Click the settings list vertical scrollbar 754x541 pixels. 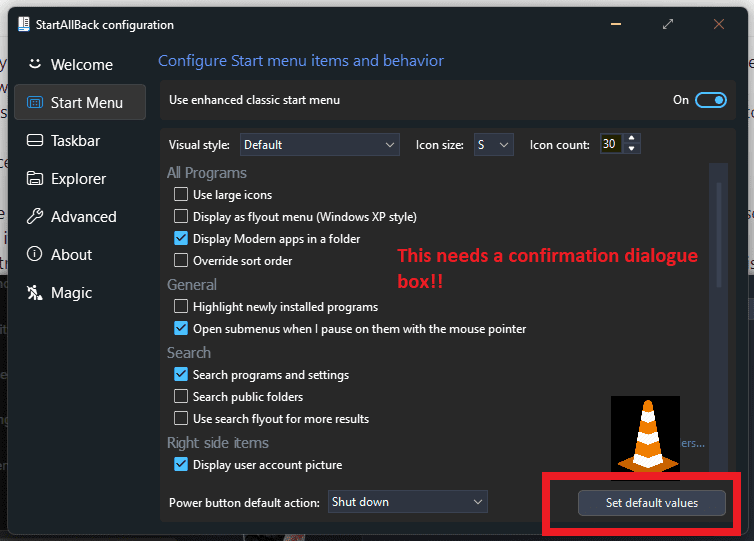click(x=719, y=235)
